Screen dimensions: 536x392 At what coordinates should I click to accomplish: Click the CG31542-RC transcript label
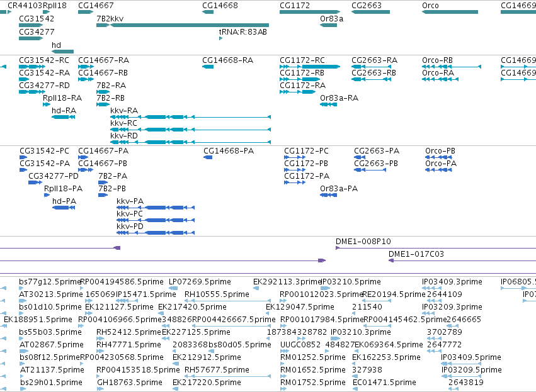point(43,60)
